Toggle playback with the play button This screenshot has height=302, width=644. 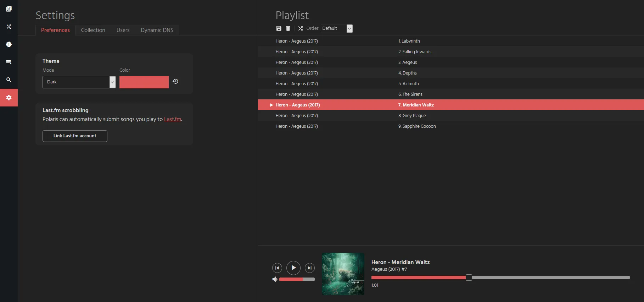click(293, 268)
